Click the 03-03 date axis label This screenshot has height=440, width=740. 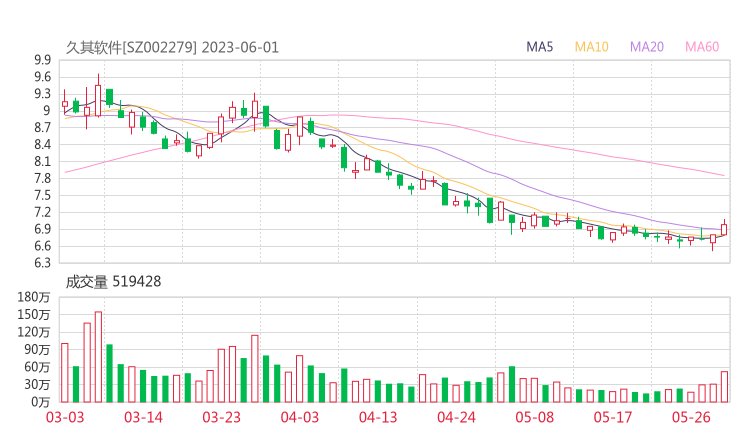[65, 417]
